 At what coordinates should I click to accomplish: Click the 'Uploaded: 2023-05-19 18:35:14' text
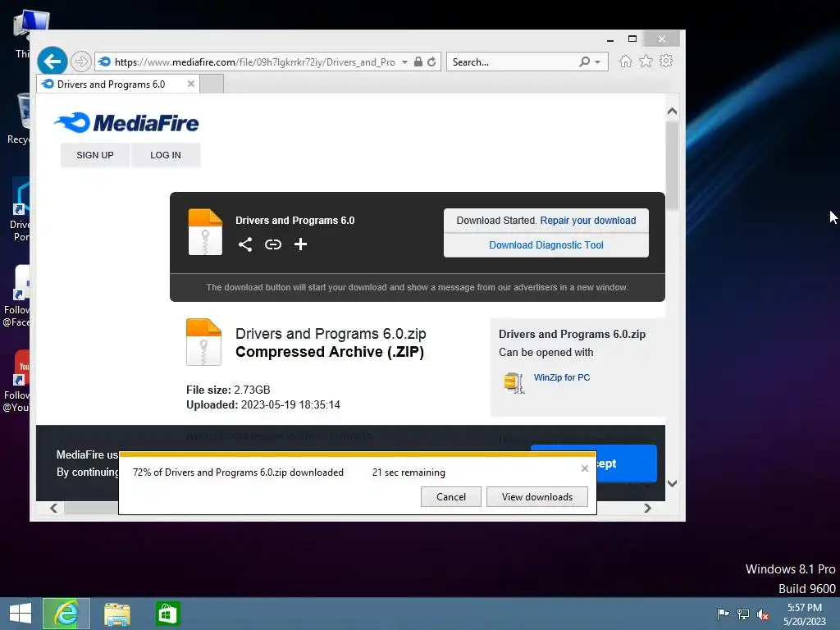coord(263,404)
